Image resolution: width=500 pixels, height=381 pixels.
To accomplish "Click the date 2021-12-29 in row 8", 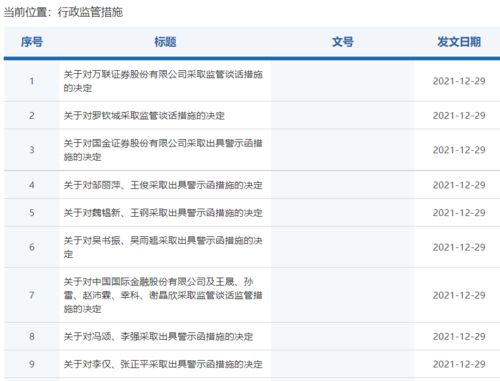I will 459,337.
